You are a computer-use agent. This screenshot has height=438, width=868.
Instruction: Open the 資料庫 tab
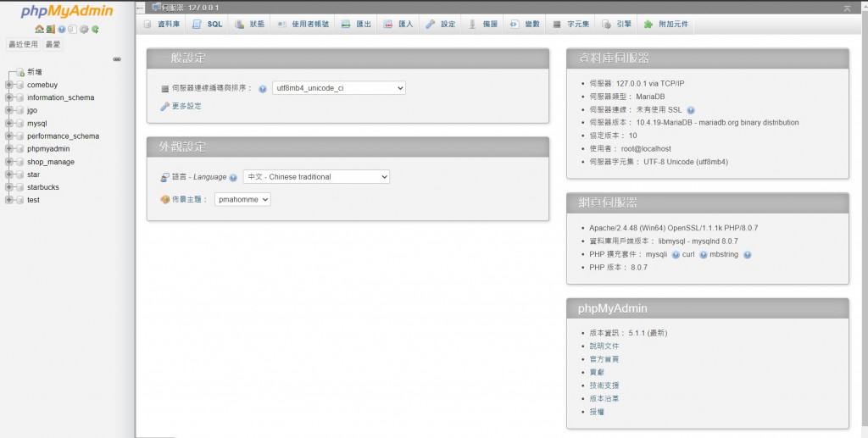(x=162, y=25)
